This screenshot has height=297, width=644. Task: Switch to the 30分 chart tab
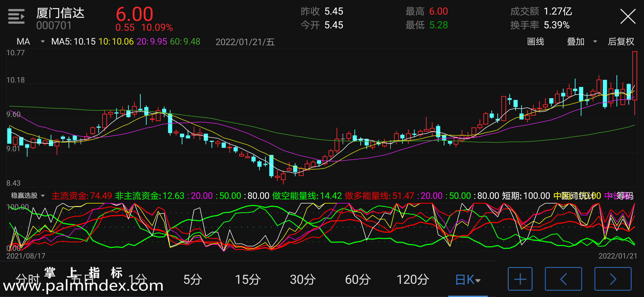tap(303, 279)
